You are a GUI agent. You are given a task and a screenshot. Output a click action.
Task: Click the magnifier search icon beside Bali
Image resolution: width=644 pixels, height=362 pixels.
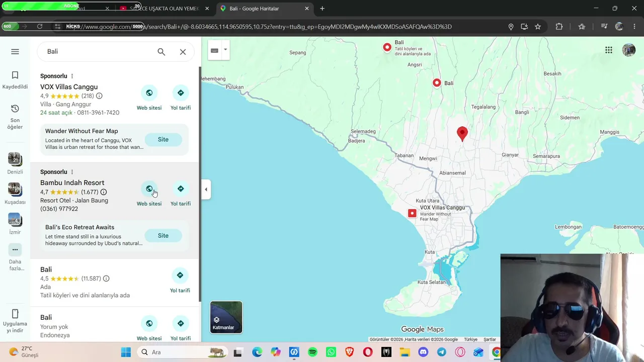point(161,52)
